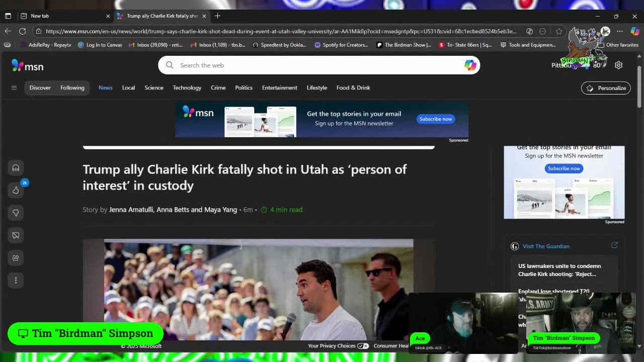Open the News category
This screenshot has width=644, height=362.
[106, 87]
